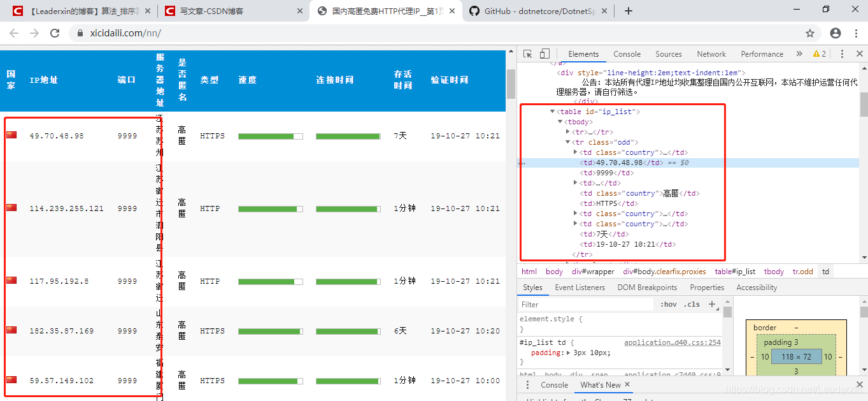Viewport: 868px width, 401px height.
Task: Select the div#wrapper breadcrumb
Action: pyautogui.click(x=593, y=272)
